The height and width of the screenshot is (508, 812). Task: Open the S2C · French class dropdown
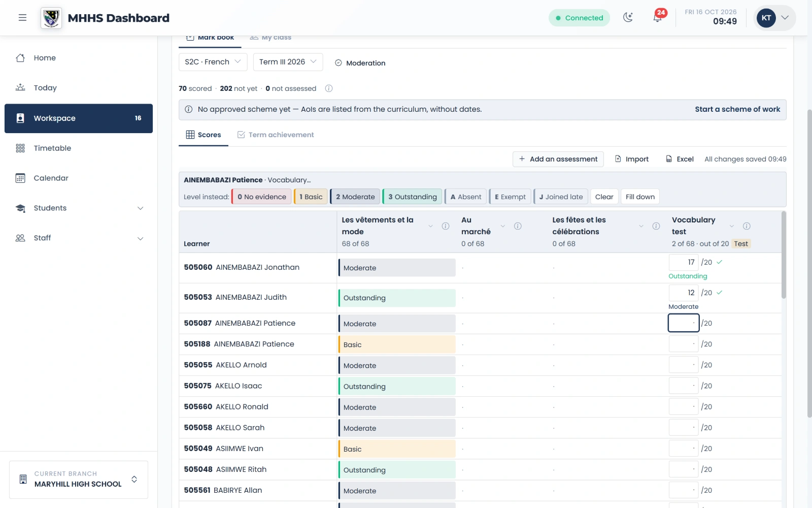213,62
